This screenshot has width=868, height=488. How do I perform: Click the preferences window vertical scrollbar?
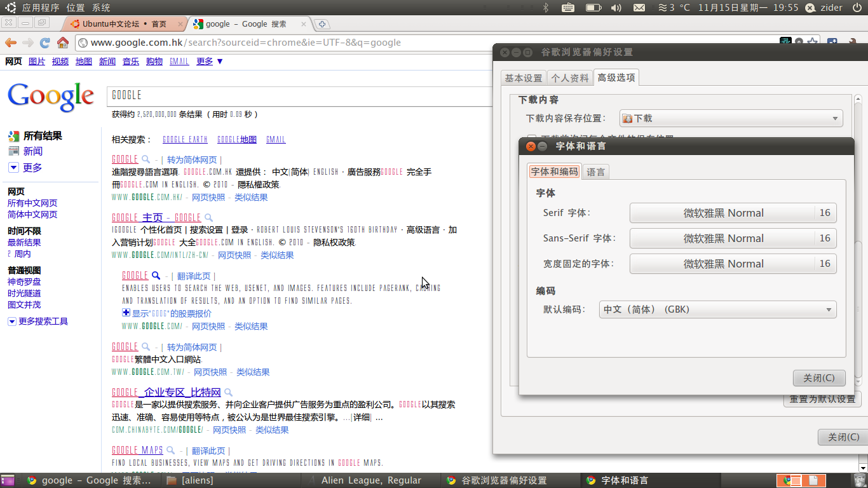pos(858,241)
